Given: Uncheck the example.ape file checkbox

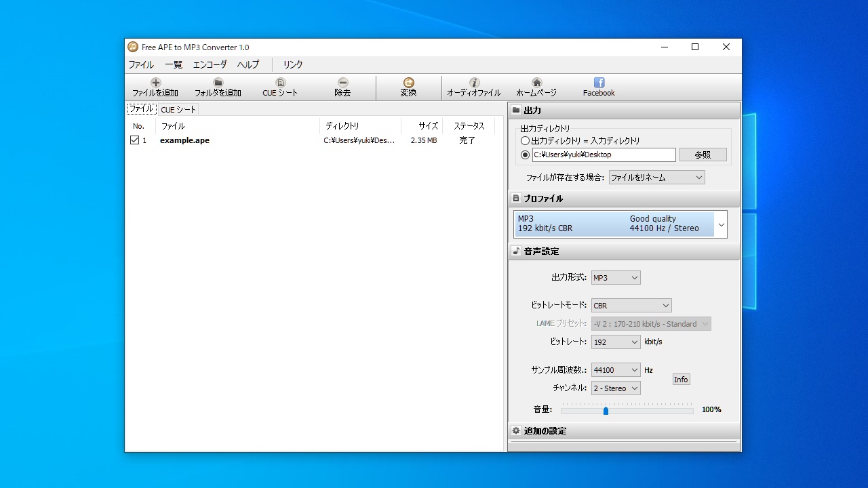Looking at the screenshot, I should click(134, 140).
